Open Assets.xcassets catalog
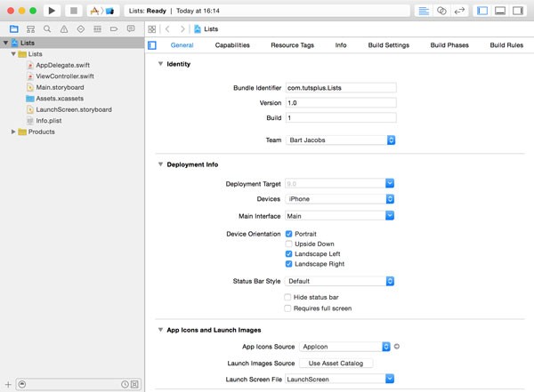Image resolution: width=534 pixels, height=392 pixels. (x=60, y=99)
